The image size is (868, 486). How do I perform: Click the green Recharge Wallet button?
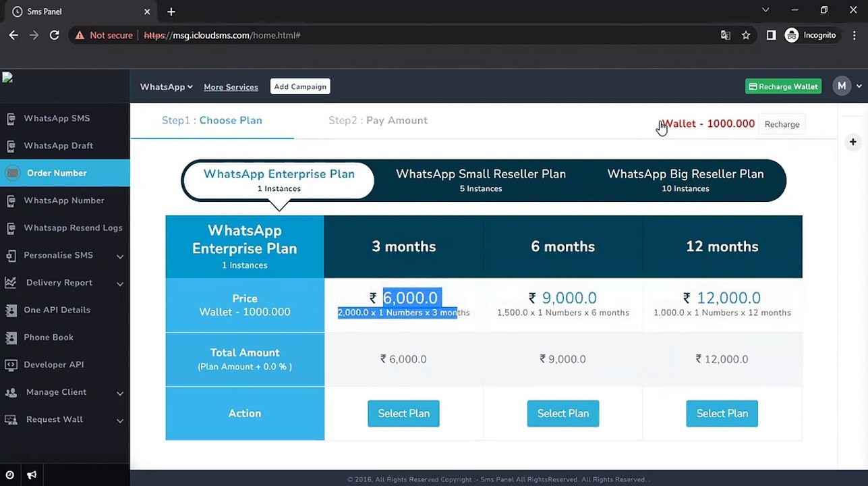[x=783, y=86]
